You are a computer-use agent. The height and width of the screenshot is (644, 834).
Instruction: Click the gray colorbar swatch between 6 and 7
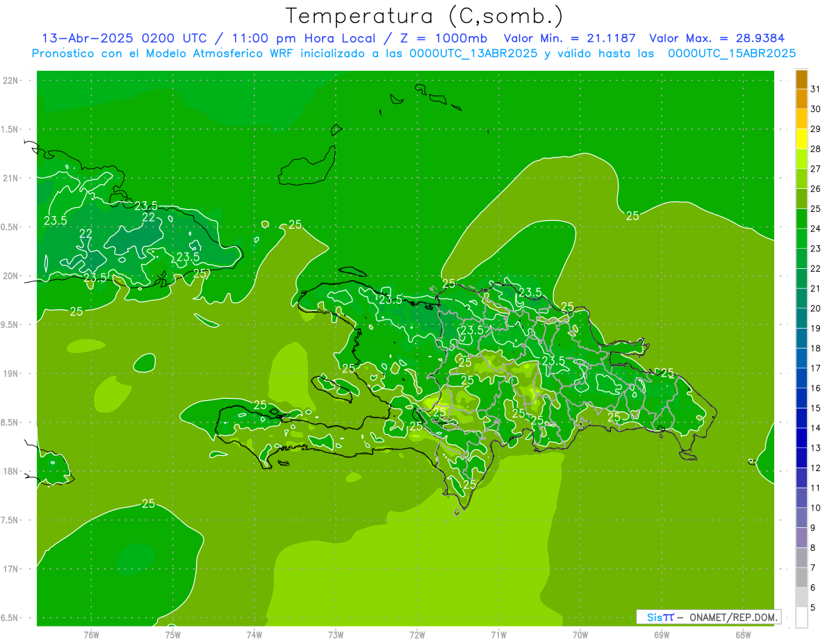(x=801, y=577)
